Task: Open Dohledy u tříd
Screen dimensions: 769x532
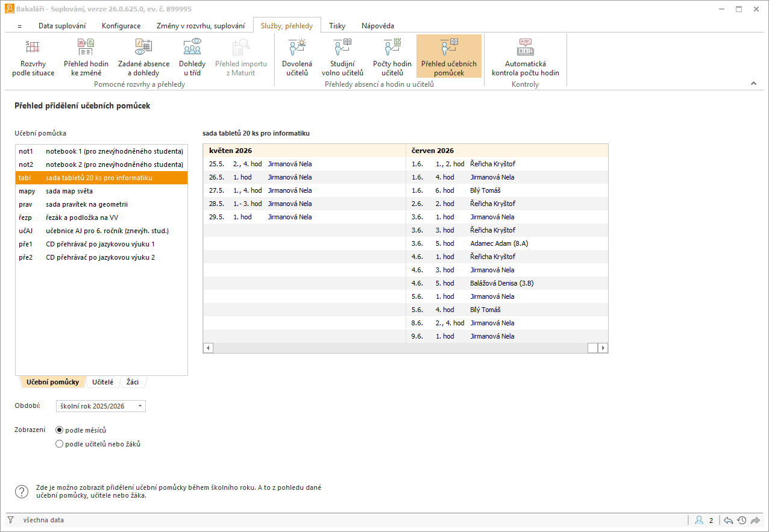Action: click(x=192, y=57)
